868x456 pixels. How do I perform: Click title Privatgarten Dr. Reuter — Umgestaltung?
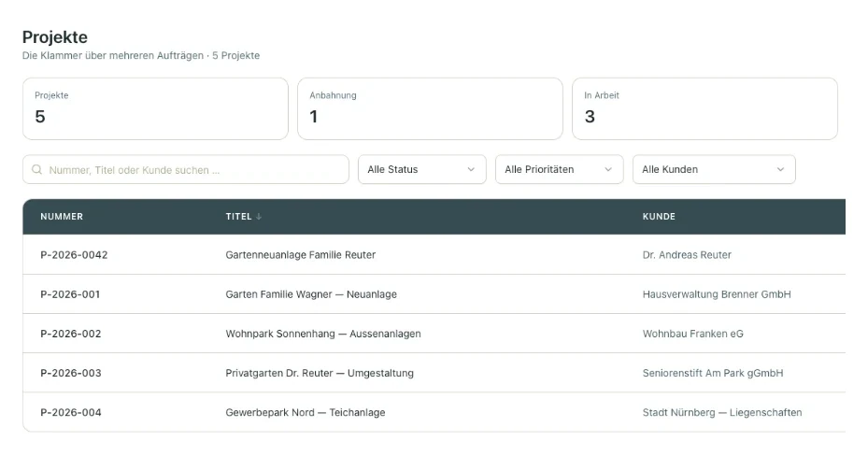pyautogui.click(x=320, y=373)
